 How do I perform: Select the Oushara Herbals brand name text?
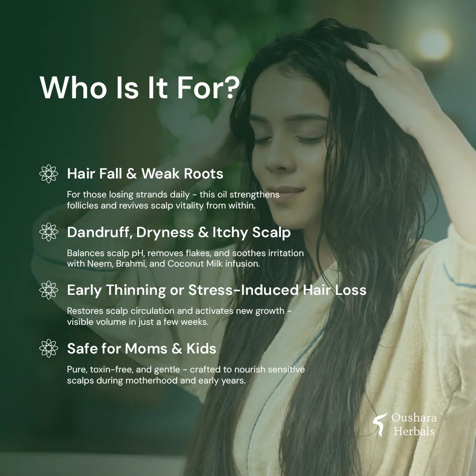[414, 424]
